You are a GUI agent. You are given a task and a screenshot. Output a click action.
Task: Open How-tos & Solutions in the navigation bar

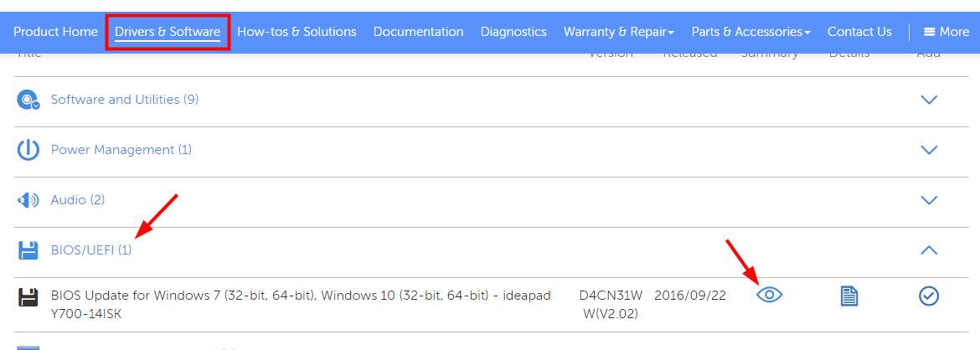pyautogui.click(x=297, y=31)
